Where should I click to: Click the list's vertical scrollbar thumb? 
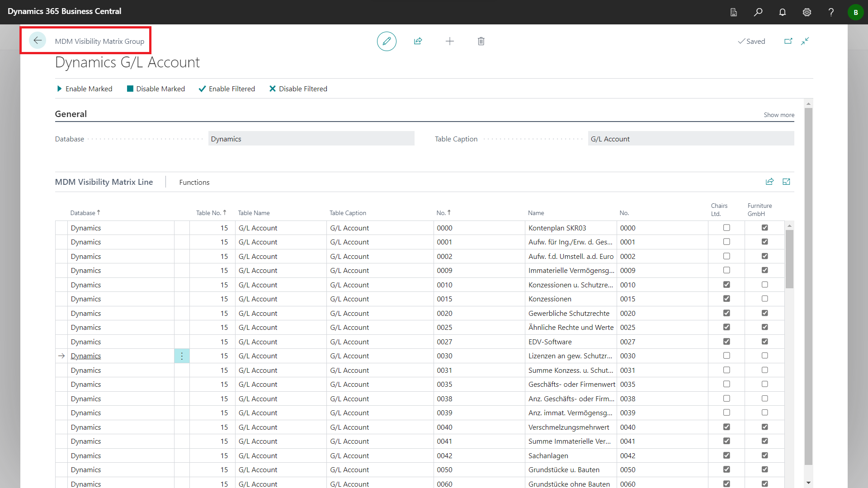(x=789, y=259)
